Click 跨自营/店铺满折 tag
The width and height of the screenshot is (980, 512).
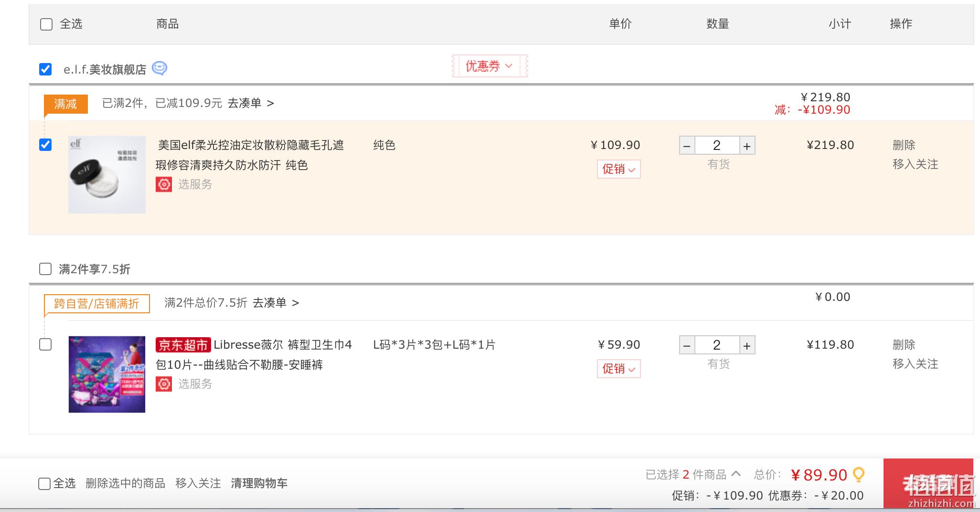[97, 304]
